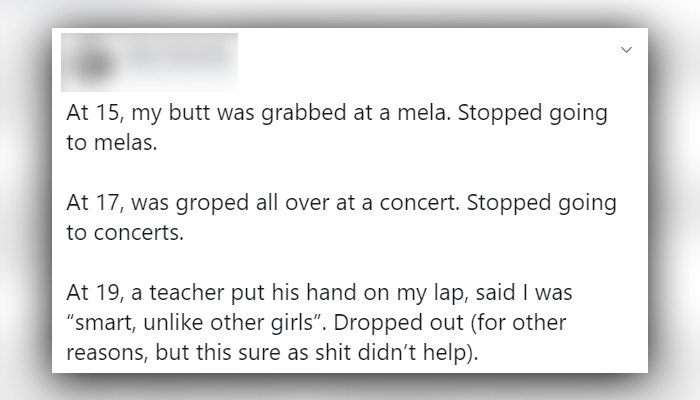This screenshot has width=700, height=400.
Task: Click the words "to melas."
Action: (x=112, y=143)
